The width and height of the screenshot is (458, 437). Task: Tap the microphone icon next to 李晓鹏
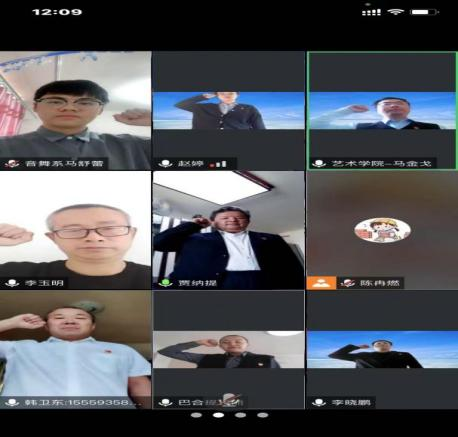(x=318, y=402)
